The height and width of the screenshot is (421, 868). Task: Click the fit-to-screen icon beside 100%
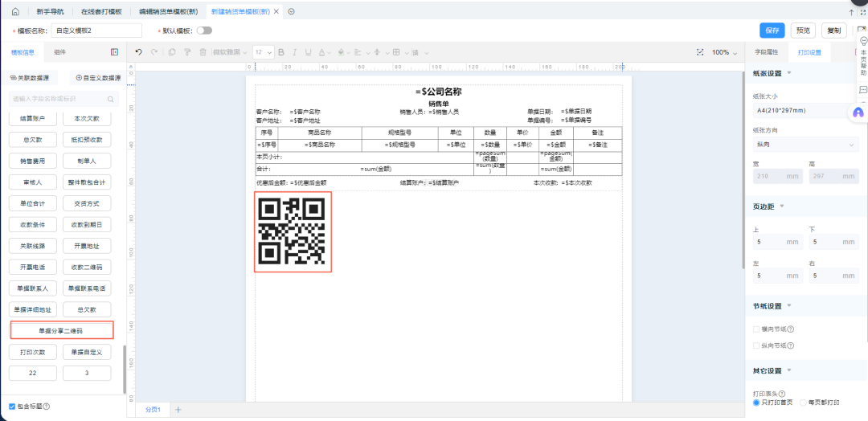(x=700, y=52)
